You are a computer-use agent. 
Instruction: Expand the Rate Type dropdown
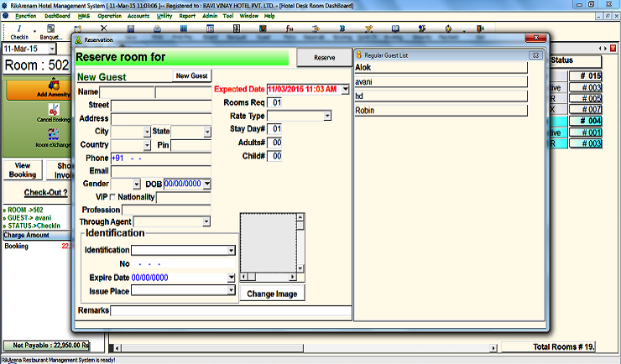(x=327, y=117)
